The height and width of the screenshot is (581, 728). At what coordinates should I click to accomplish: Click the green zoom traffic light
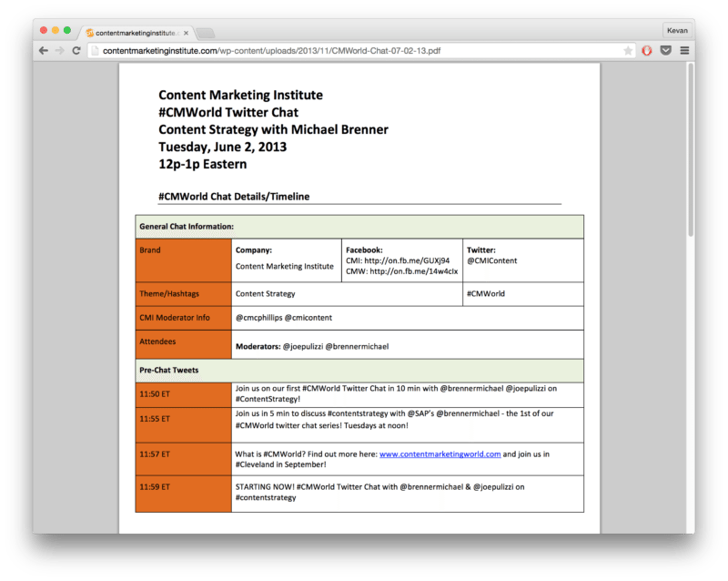click(69, 29)
